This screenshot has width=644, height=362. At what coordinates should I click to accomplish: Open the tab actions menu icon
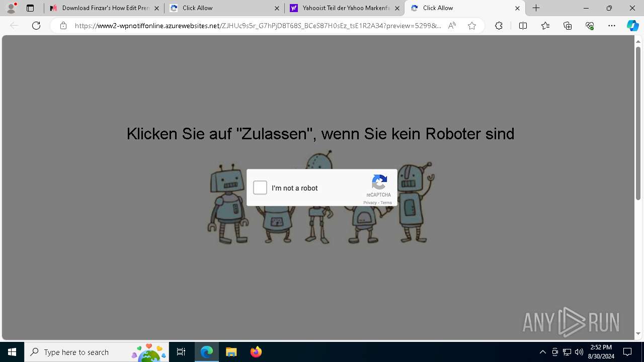click(30, 8)
